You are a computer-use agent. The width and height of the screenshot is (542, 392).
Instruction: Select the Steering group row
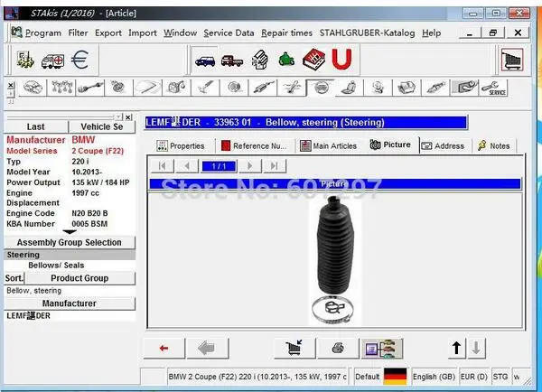70,255
